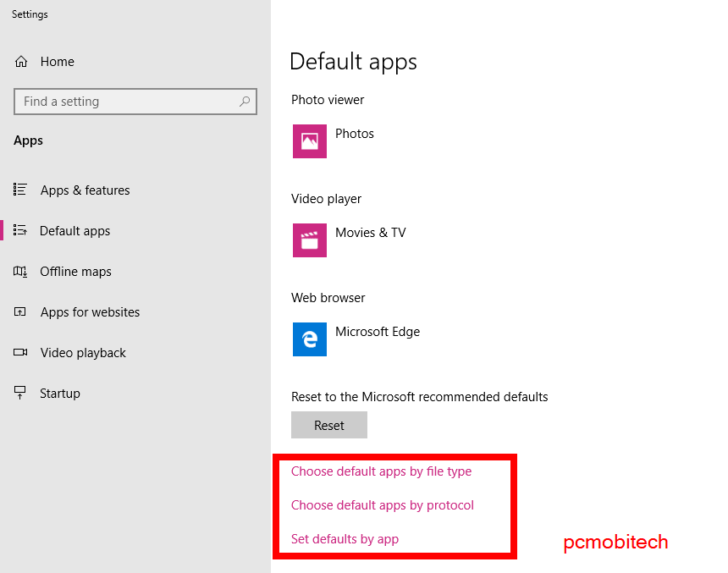Viewport: 728px width, 573px height.
Task: Click the Default apps sidebar icon
Action: pos(20,230)
